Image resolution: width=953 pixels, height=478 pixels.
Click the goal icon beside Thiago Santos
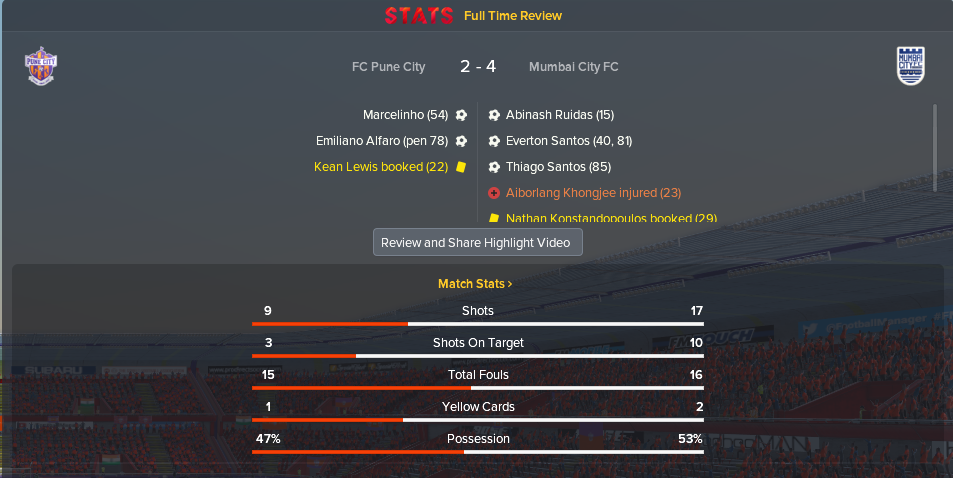(494, 167)
